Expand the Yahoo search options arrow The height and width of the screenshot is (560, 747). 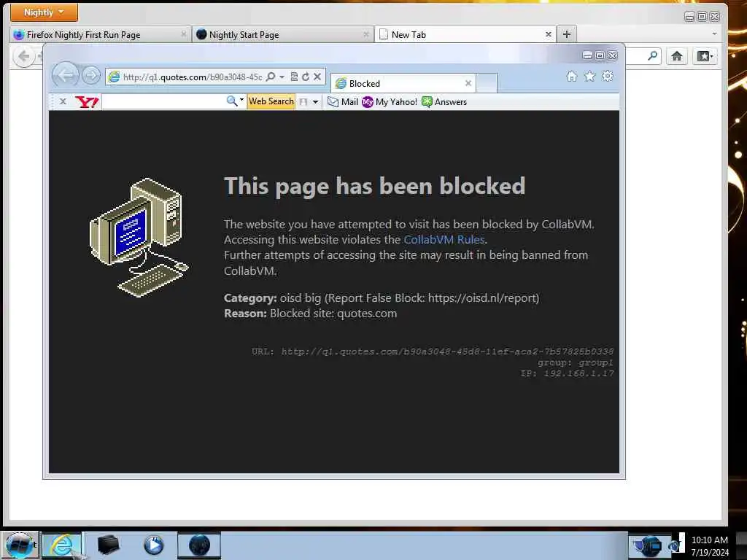(x=241, y=101)
